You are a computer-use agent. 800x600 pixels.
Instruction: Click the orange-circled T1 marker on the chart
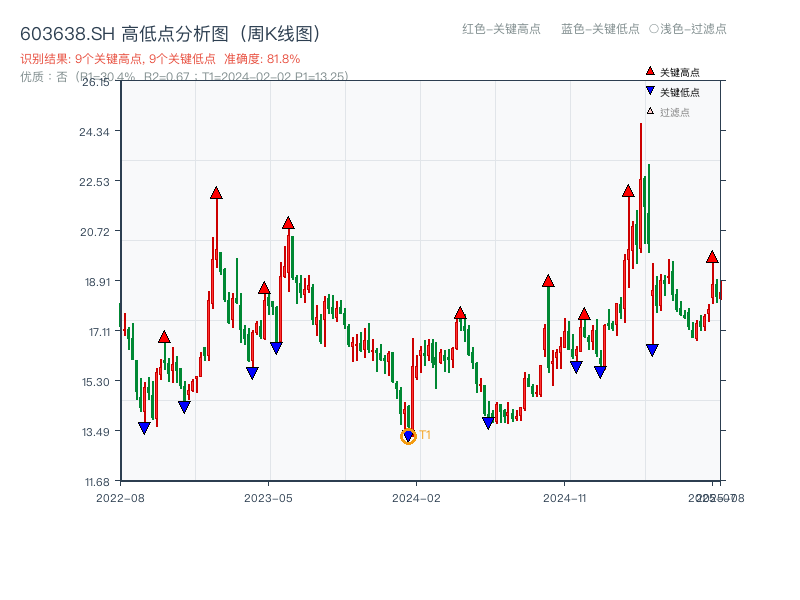point(408,435)
